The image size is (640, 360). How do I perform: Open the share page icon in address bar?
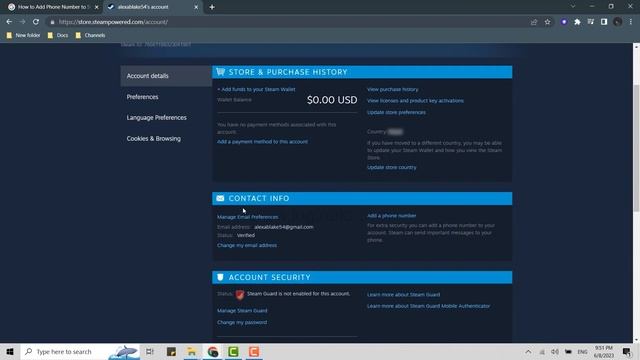point(534,22)
